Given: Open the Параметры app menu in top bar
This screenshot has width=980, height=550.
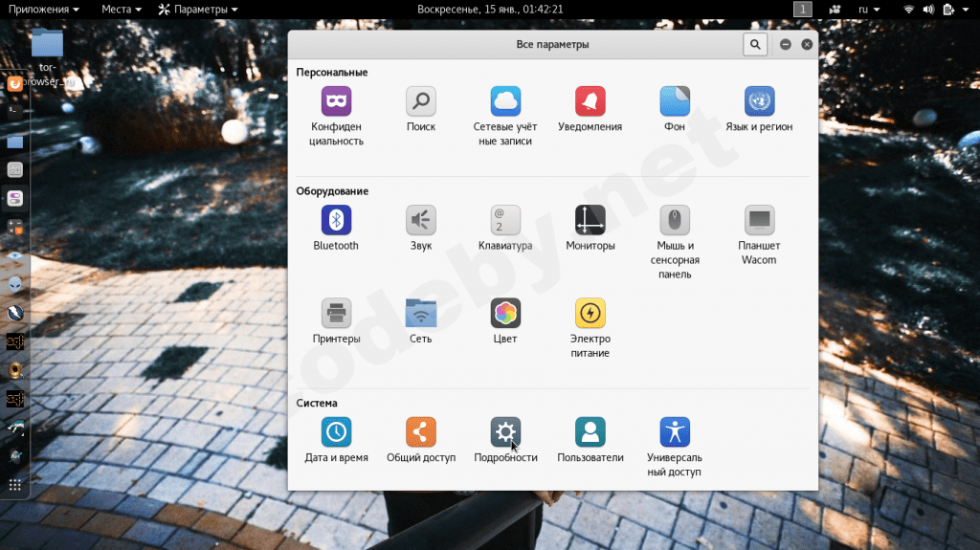Looking at the screenshot, I should point(198,10).
